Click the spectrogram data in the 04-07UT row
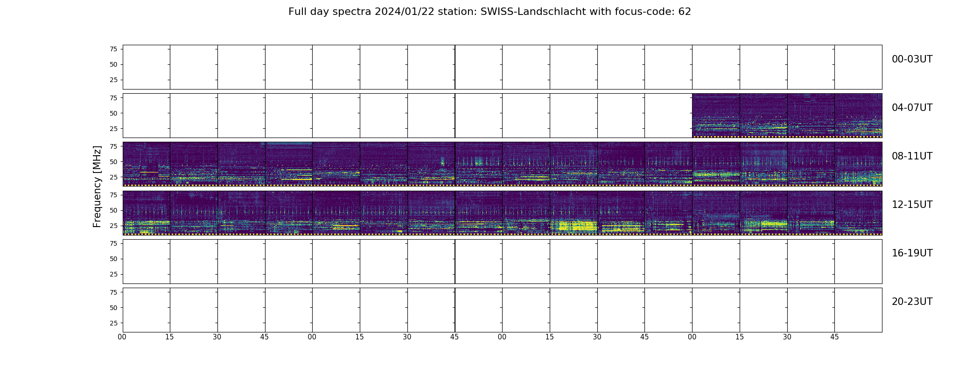The width and height of the screenshot is (980, 373). [x=787, y=116]
